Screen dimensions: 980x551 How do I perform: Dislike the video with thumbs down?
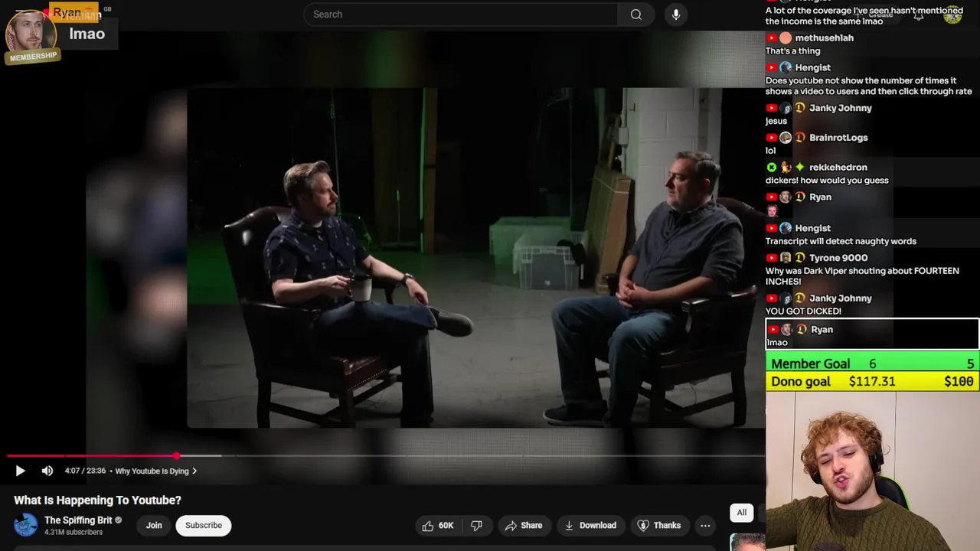(476, 526)
